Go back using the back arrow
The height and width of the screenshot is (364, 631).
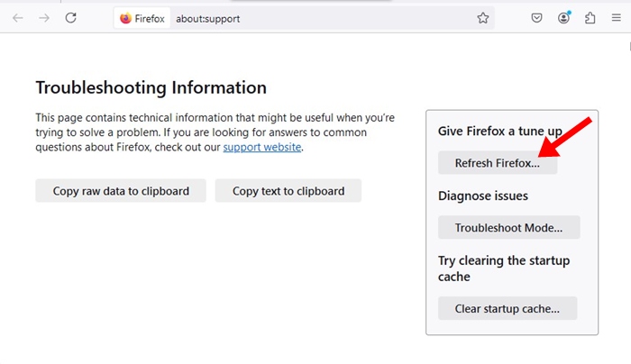pyautogui.click(x=18, y=18)
